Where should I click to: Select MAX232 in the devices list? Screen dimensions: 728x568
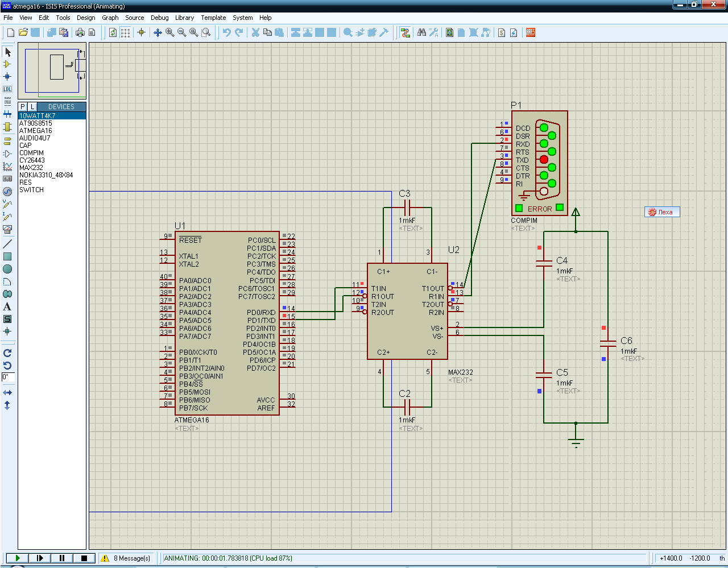(x=31, y=168)
